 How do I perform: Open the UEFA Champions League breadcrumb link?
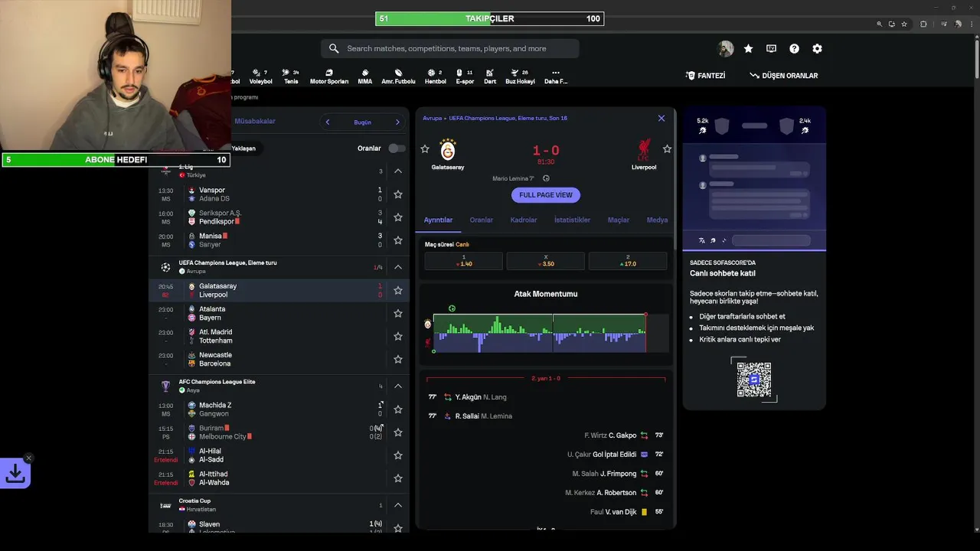[x=508, y=118]
